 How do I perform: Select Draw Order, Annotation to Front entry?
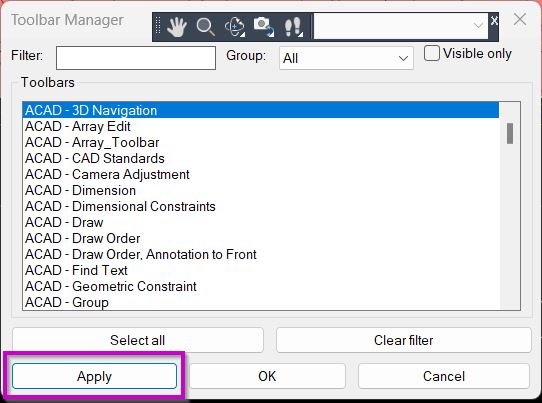(261, 254)
